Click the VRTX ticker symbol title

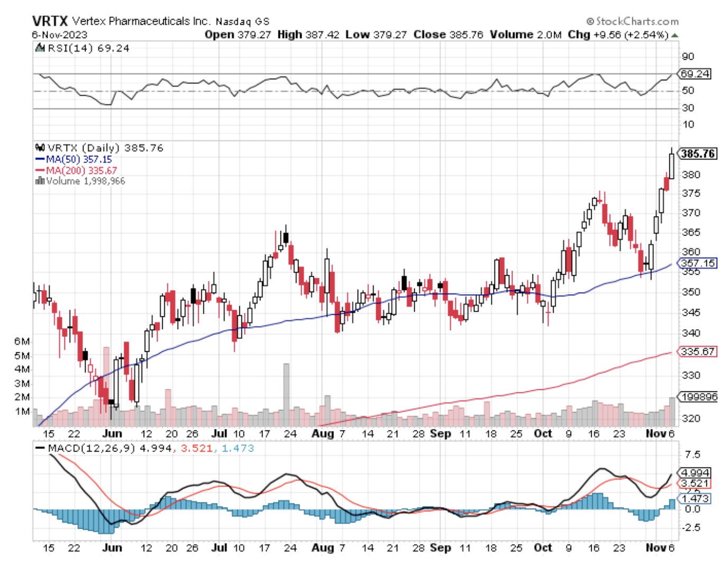(x=50, y=21)
